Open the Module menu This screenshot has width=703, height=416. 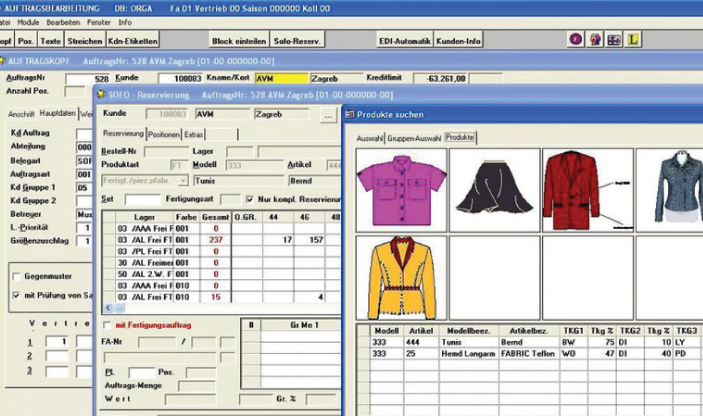click(x=28, y=22)
